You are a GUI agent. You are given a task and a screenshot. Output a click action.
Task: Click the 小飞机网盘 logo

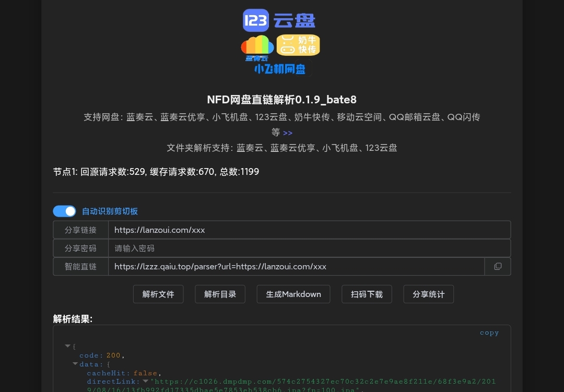point(279,69)
